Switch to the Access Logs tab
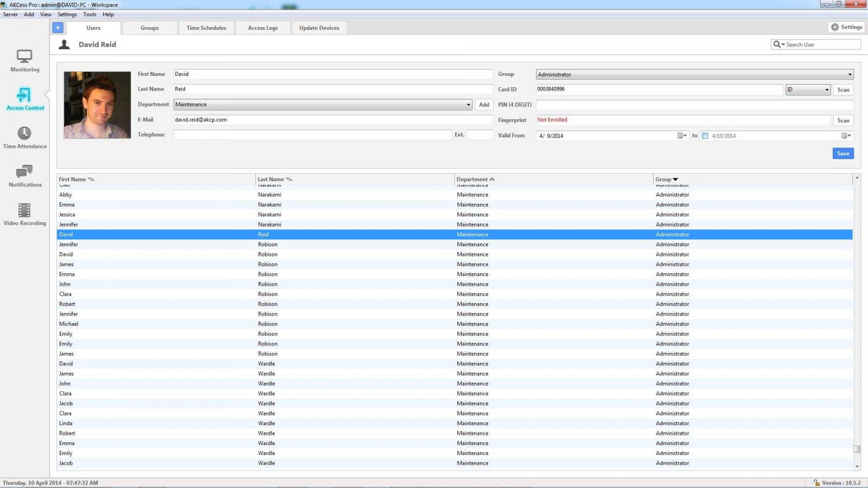 263,28
